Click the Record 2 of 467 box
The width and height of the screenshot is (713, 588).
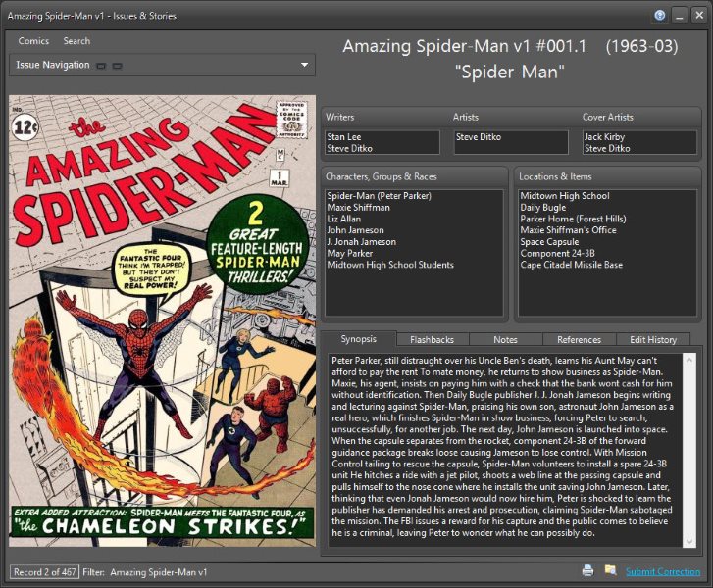44,572
